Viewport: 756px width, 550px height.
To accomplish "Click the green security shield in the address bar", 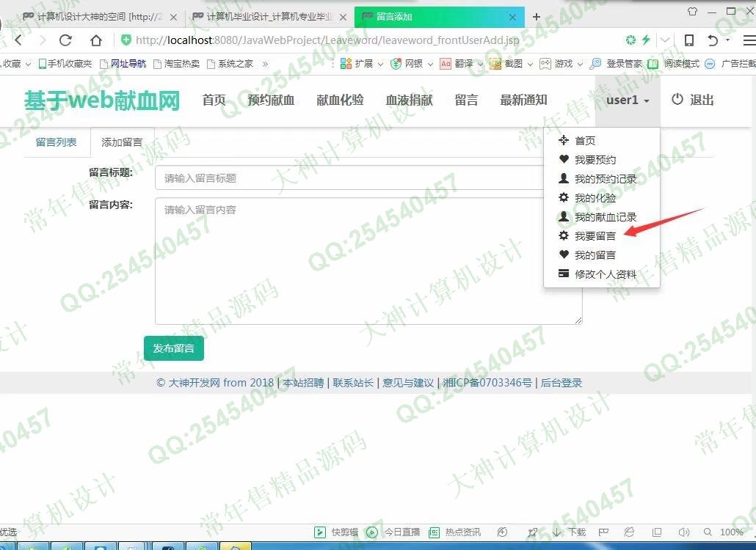I will pos(126,40).
